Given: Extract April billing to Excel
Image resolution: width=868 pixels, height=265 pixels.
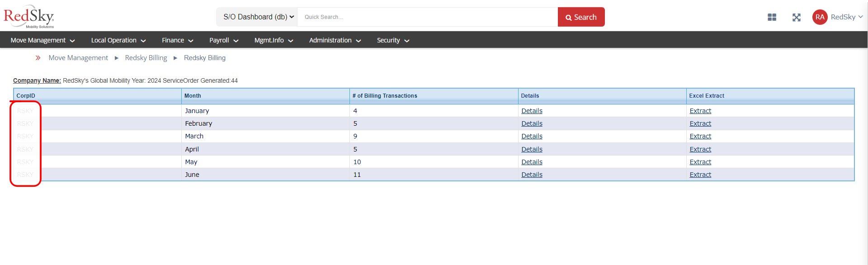Looking at the screenshot, I should (700, 149).
